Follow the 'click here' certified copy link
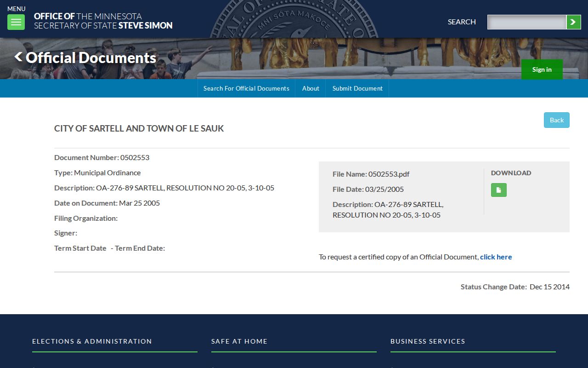Screen dimensions: 588x368 pos(496,257)
